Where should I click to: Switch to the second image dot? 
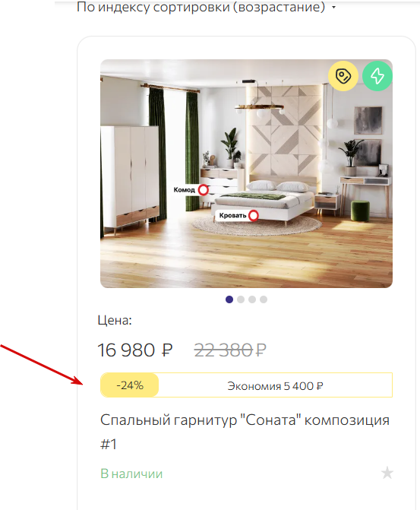(241, 299)
